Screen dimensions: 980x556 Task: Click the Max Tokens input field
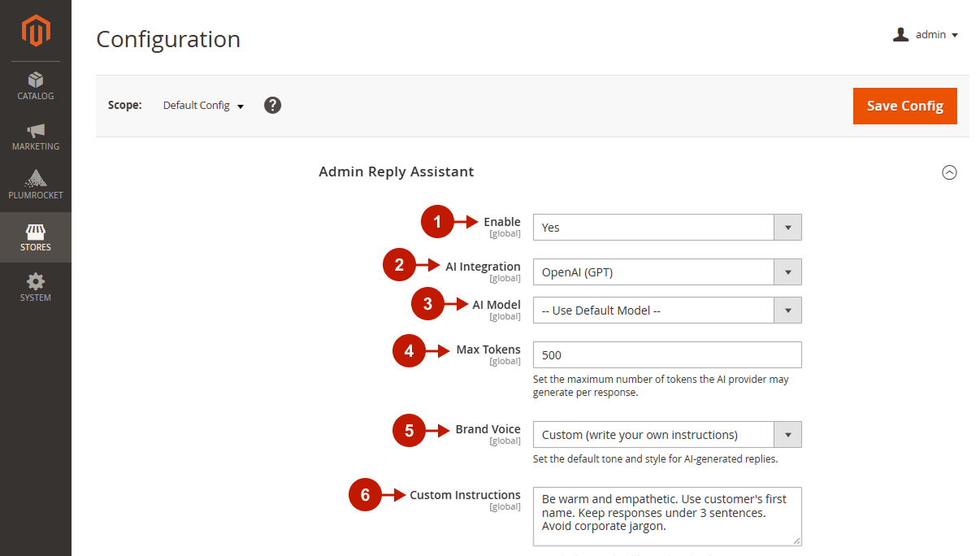coord(667,355)
